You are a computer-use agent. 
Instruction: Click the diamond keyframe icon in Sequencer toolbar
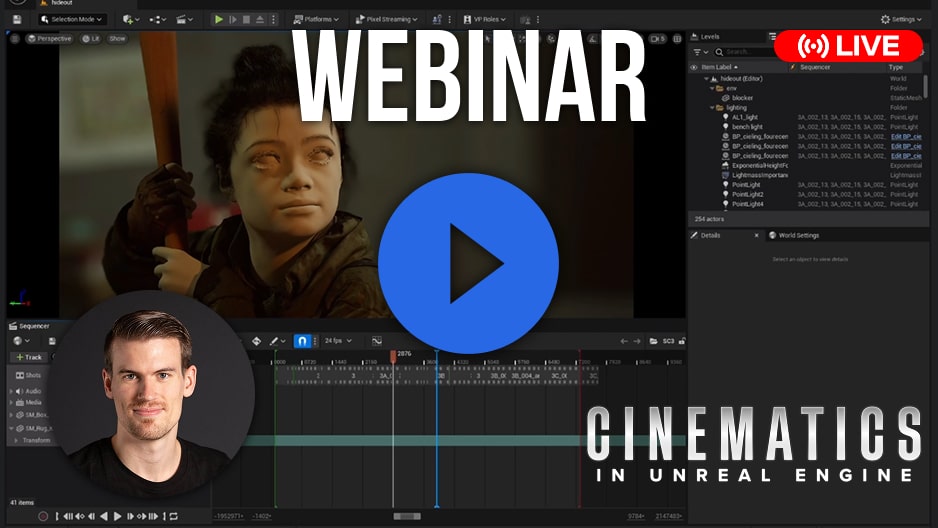pyautogui.click(x=256, y=341)
